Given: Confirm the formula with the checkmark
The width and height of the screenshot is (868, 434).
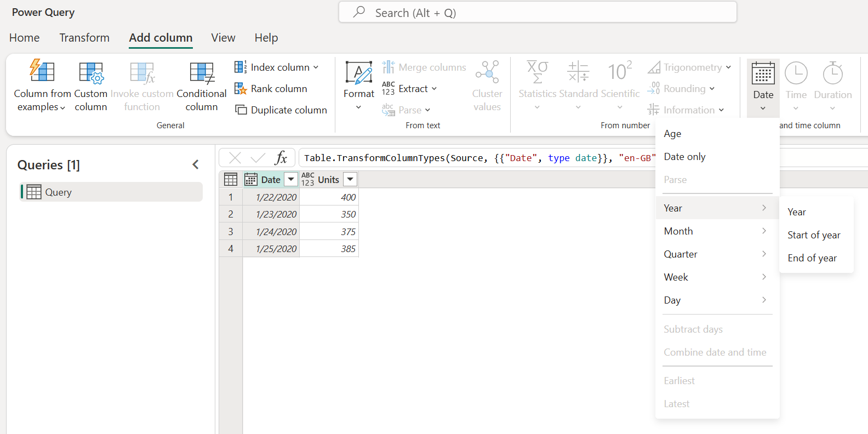Looking at the screenshot, I should click(258, 158).
